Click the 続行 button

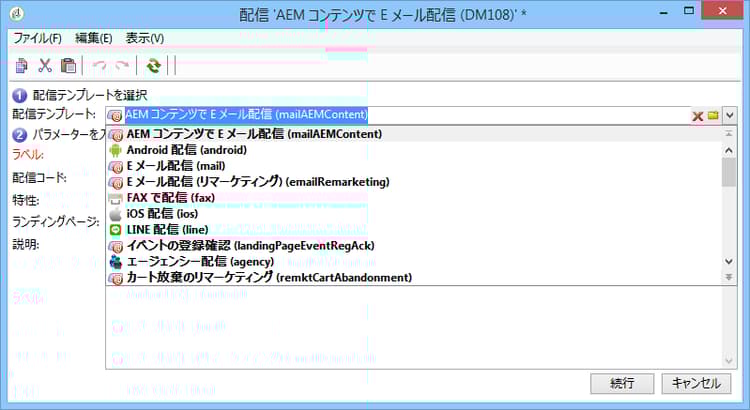622,383
